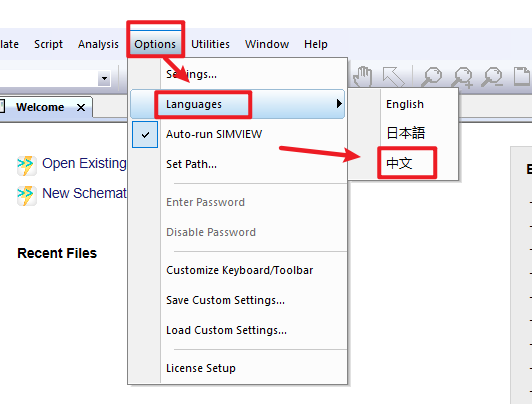
Task: Click the New Schematic link
Action: tap(84, 193)
